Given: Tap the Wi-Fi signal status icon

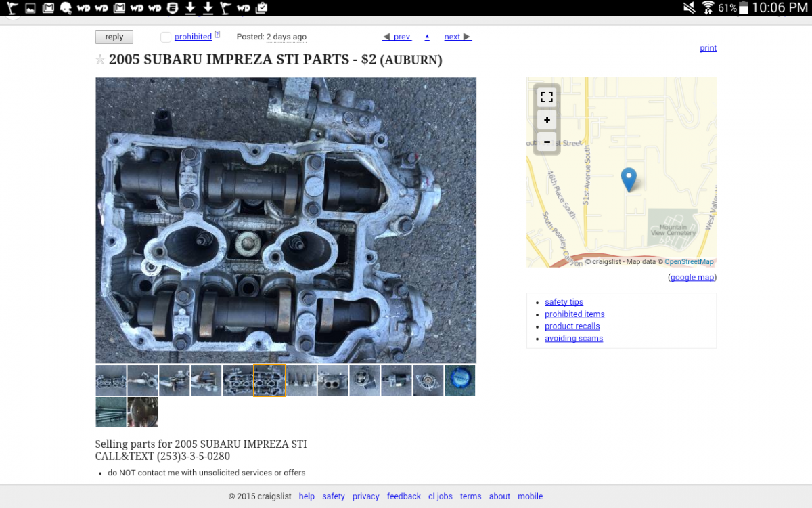Looking at the screenshot, I should [x=708, y=7].
